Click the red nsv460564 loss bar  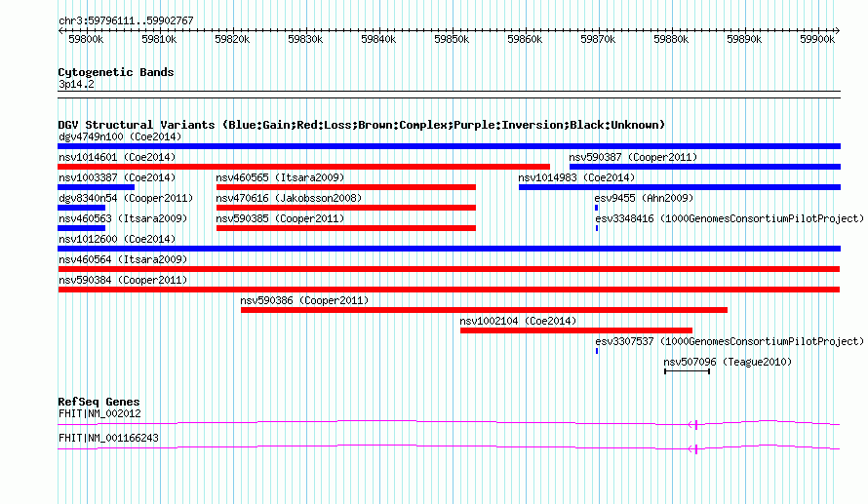pyautogui.click(x=449, y=269)
